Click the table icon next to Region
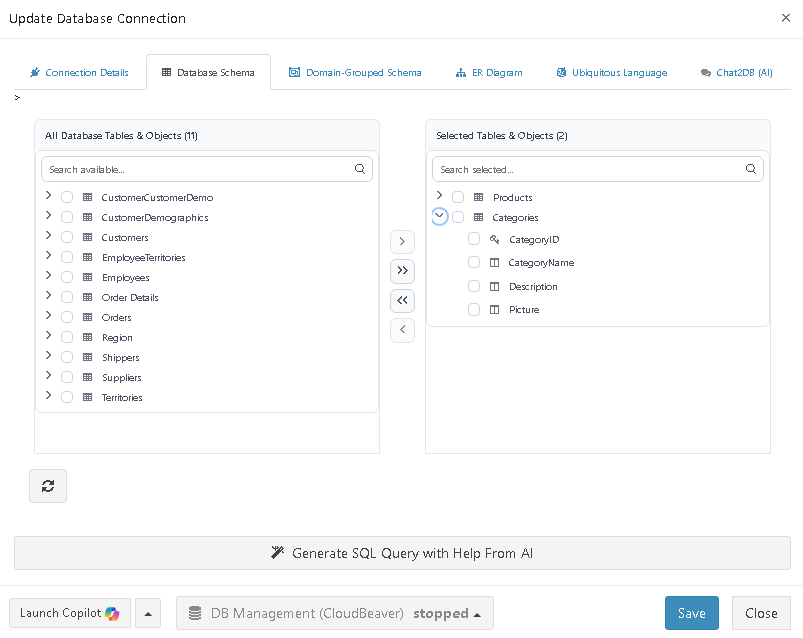This screenshot has width=803, height=638. pos(88,337)
